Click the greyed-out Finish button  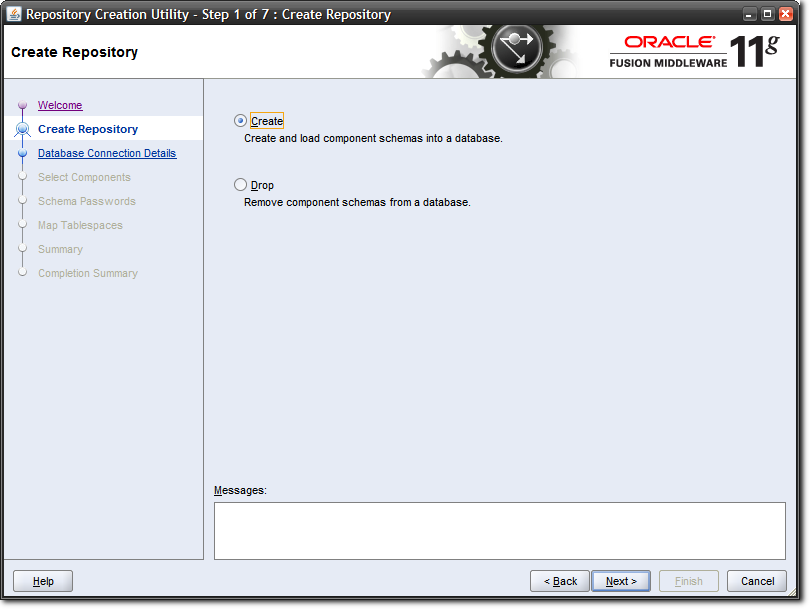click(x=688, y=581)
